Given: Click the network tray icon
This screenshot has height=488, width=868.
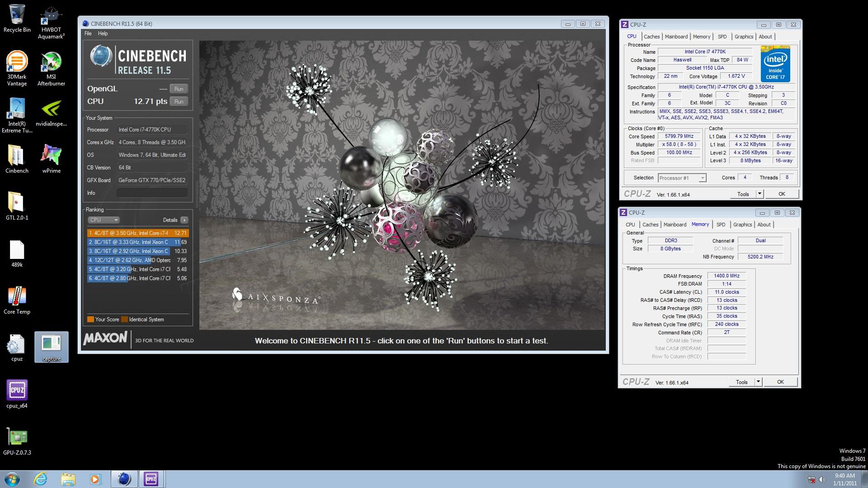Looking at the screenshot, I should click(x=811, y=479).
